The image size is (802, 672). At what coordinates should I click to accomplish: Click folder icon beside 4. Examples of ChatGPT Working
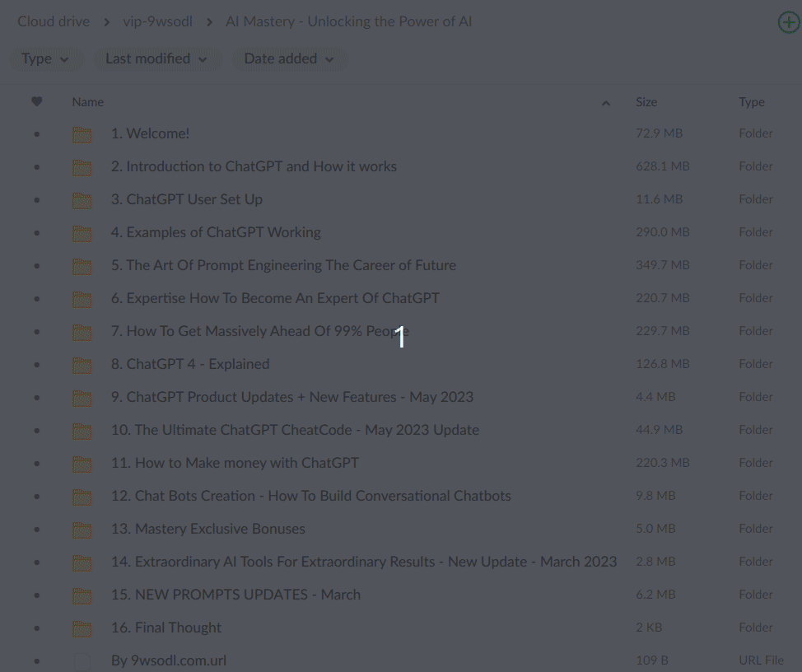(82, 233)
